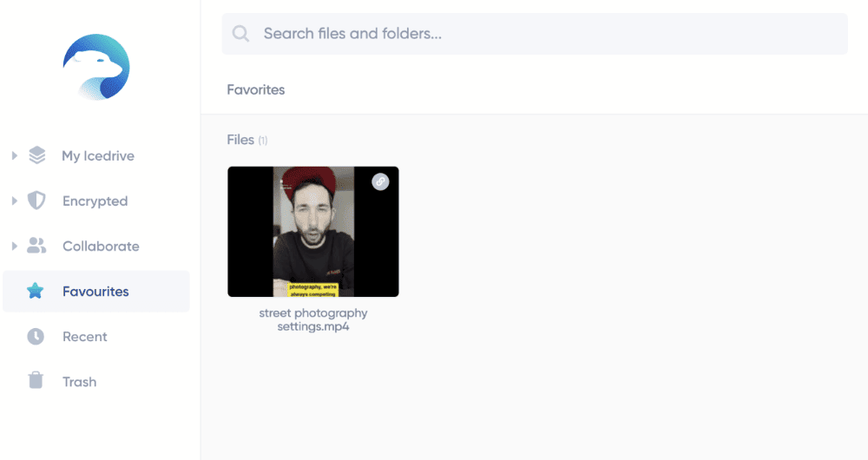868x460 pixels.
Task: Go to the Encrypted menu item
Action: pyautogui.click(x=95, y=201)
